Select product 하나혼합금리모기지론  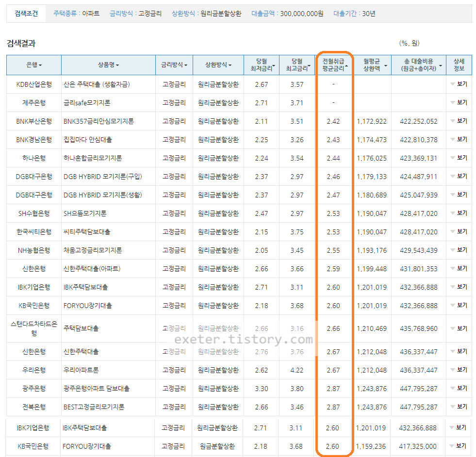click(x=93, y=158)
